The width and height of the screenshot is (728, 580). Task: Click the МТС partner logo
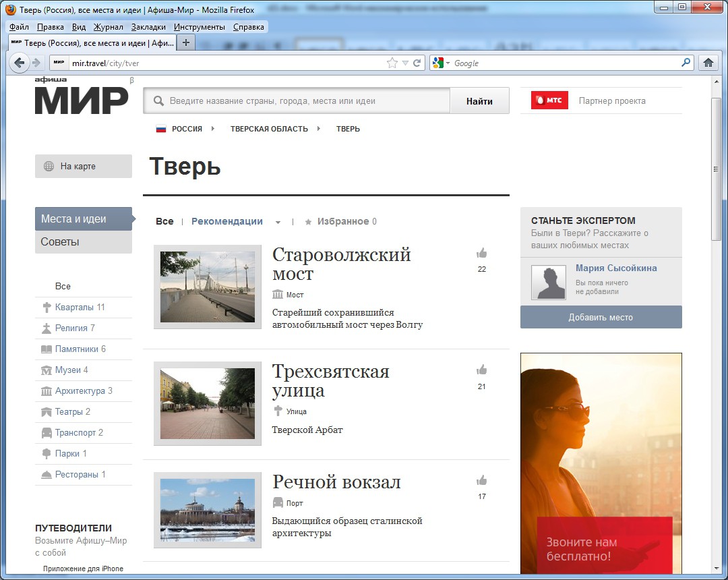coord(549,100)
